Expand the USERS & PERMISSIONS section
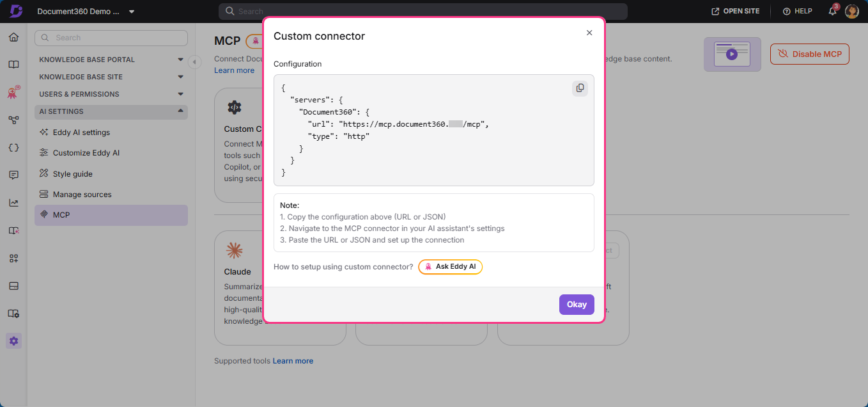 point(111,93)
